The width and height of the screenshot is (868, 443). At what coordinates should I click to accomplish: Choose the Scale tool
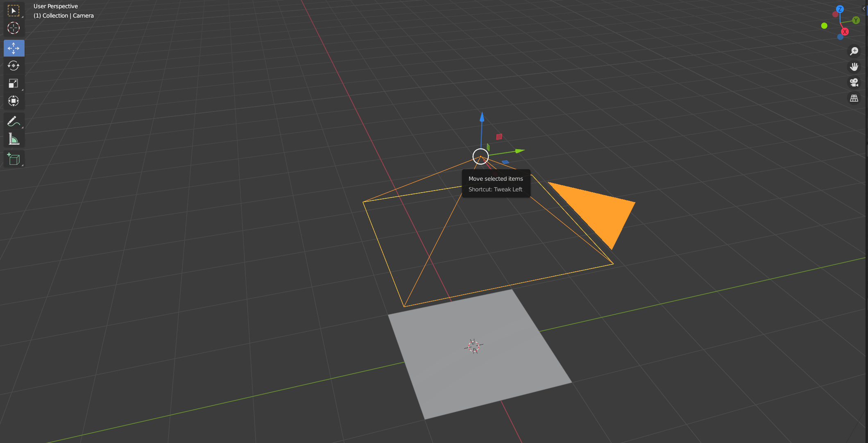pos(14,84)
